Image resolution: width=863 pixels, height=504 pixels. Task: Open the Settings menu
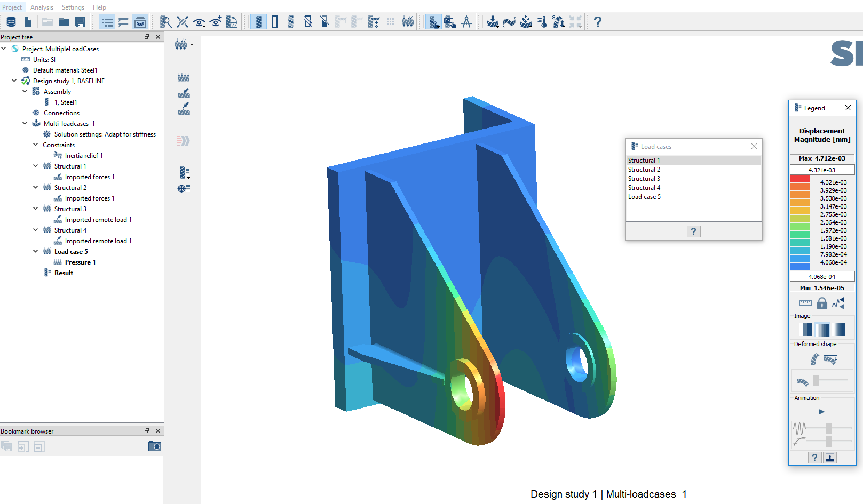pyautogui.click(x=73, y=7)
